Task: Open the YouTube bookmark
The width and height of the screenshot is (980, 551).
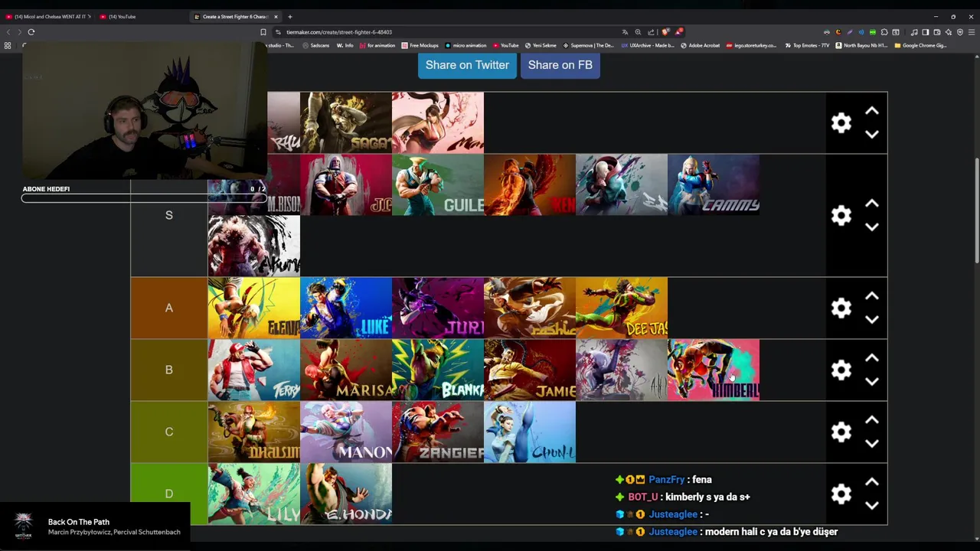Action: 506,46
